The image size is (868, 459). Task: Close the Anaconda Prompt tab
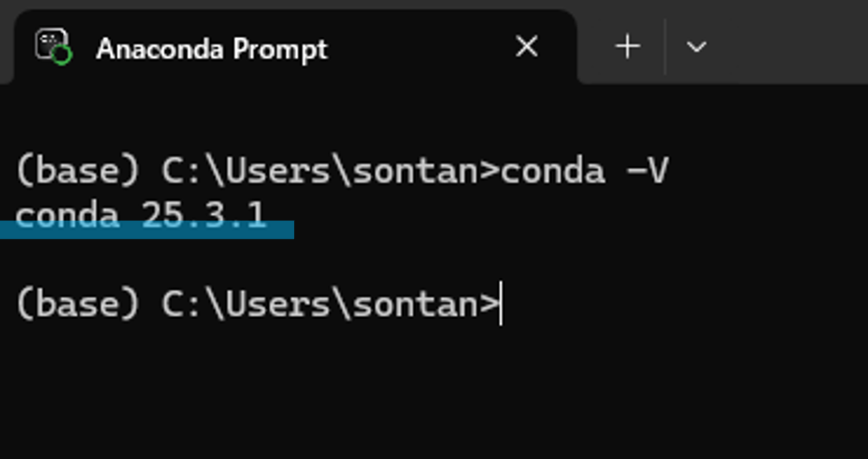tap(527, 47)
